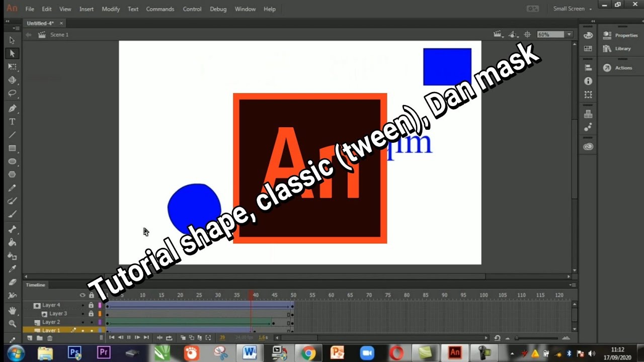Image resolution: width=644 pixels, height=362 pixels.
Task: Select the PolyStar tool
Action: [12, 174]
